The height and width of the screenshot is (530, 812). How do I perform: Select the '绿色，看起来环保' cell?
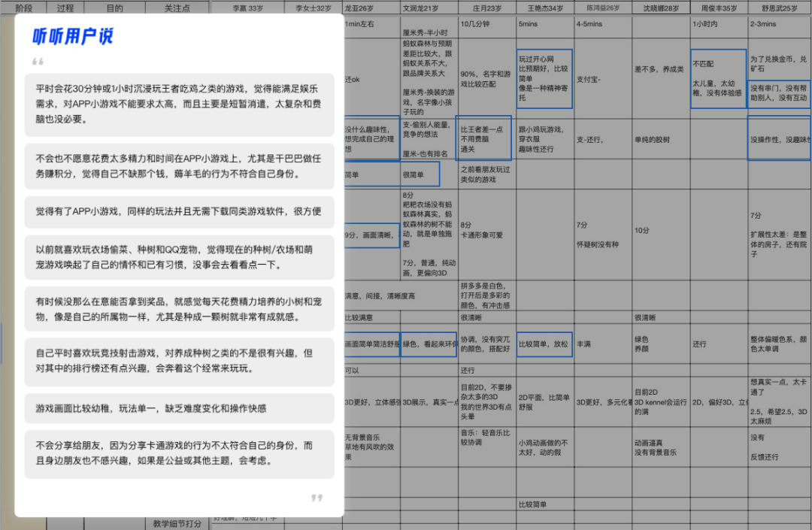click(429, 344)
